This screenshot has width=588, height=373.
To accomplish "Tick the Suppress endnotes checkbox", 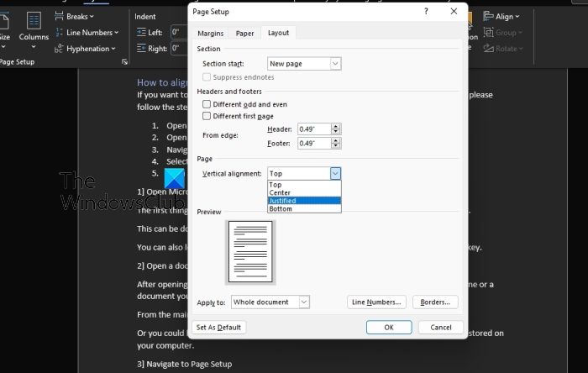I will point(207,77).
